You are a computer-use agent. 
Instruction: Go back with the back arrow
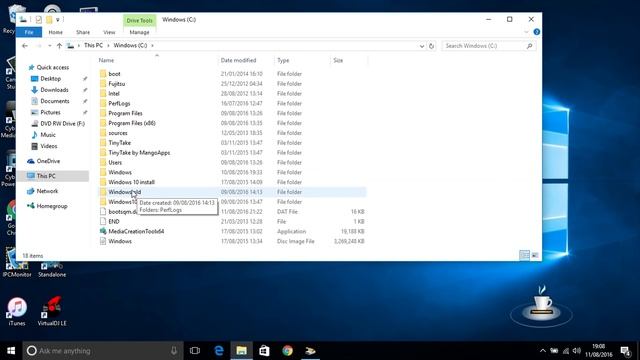click(25, 46)
